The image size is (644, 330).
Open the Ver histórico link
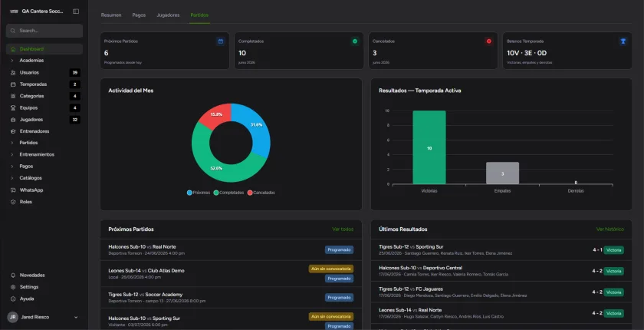[x=610, y=229]
